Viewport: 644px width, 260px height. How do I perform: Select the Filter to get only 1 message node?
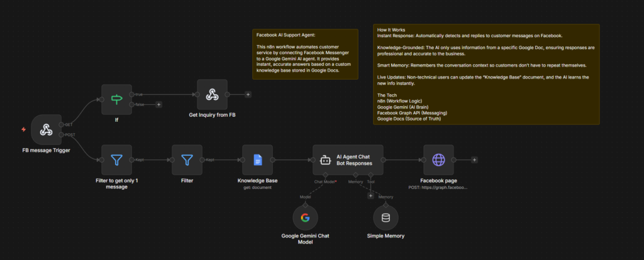[x=116, y=160]
